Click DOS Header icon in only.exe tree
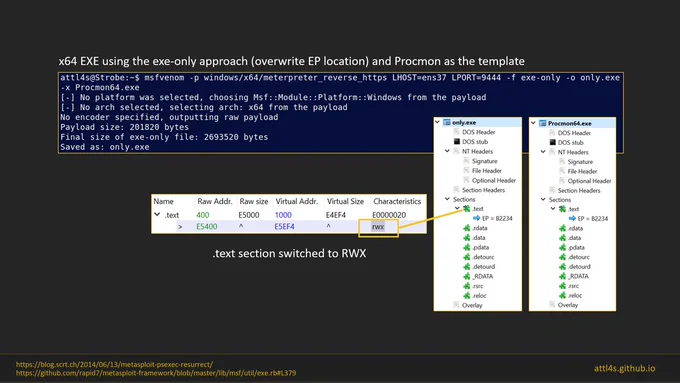 457,132
